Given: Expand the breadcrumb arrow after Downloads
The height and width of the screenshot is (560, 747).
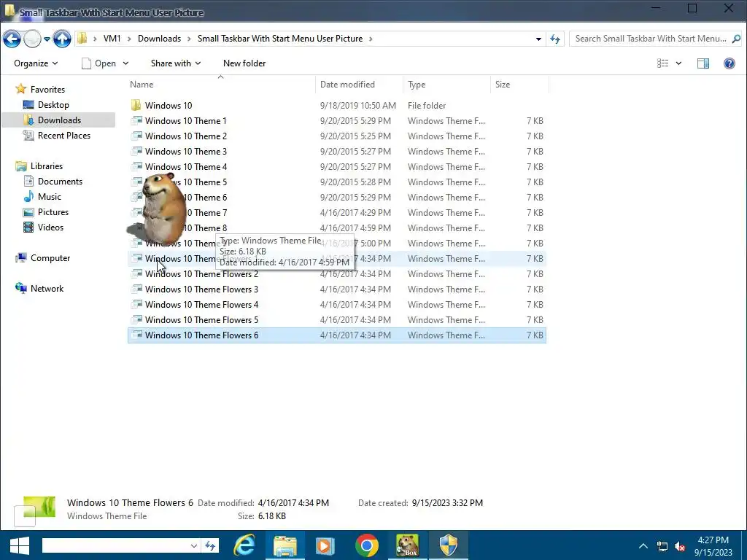Looking at the screenshot, I should click(189, 39).
